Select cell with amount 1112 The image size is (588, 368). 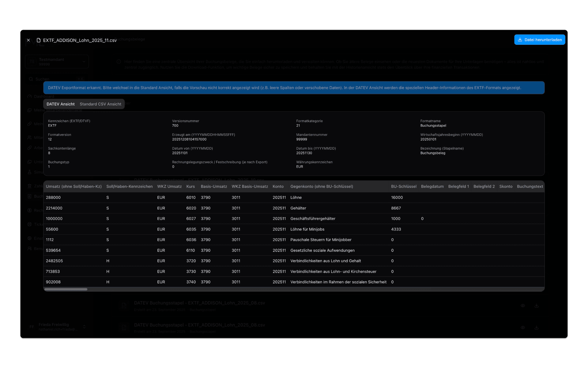pyautogui.click(x=74, y=240)
